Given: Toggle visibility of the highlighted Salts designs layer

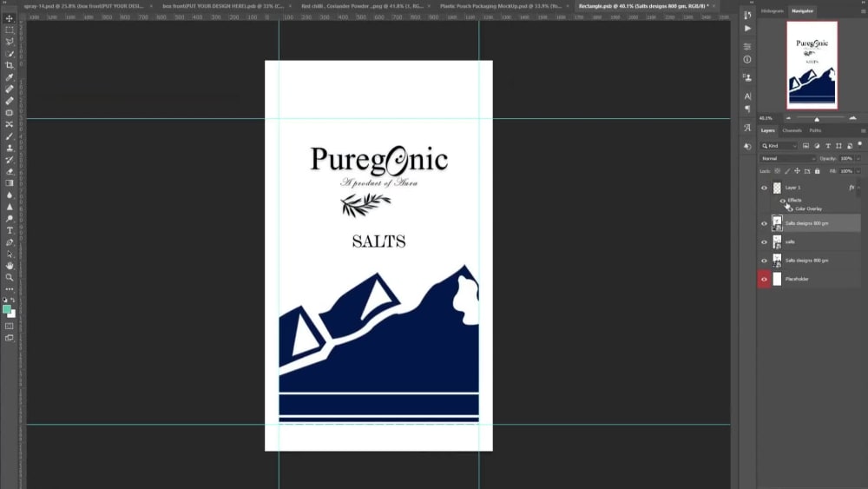Looking at the screenshot, I should pos(764,224).
